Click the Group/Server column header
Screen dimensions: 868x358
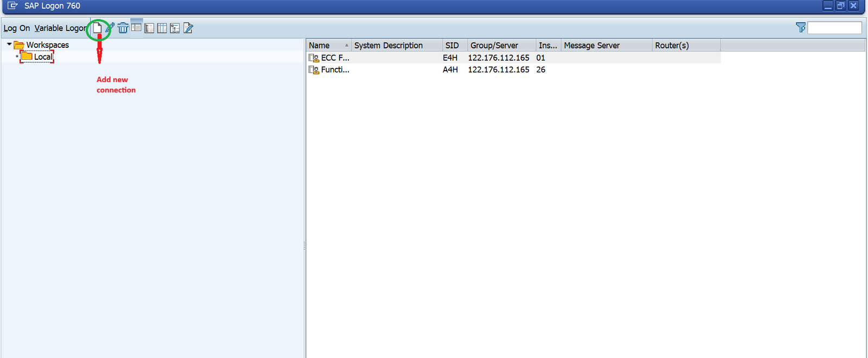[494, 46]
